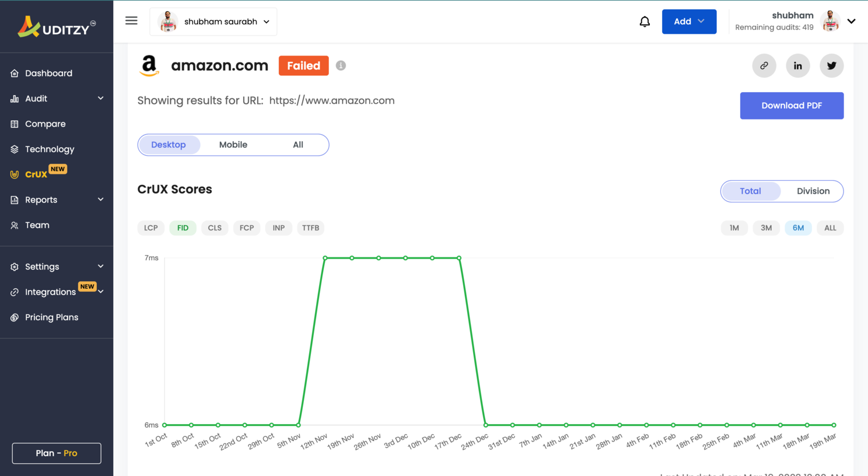Click the amazon.com heading
The width and height of the screenshot is (868, 476).
click(x=220, y=66)
